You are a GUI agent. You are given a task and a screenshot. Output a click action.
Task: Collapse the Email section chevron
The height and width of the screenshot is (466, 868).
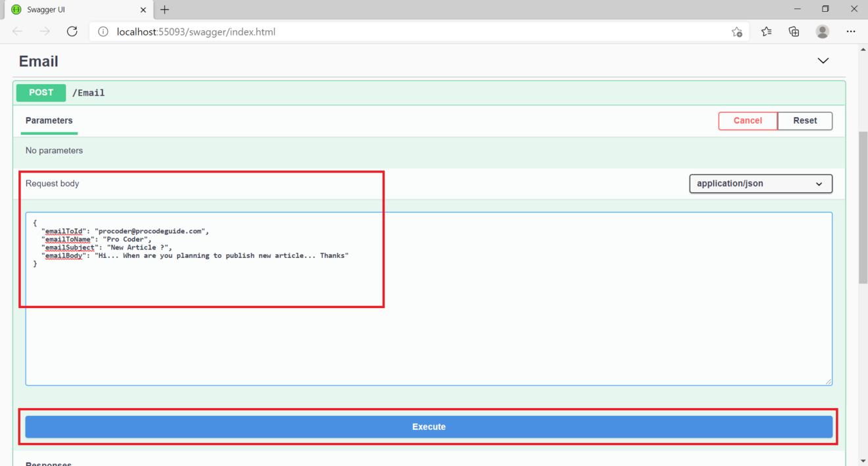(x=823, y=61)
